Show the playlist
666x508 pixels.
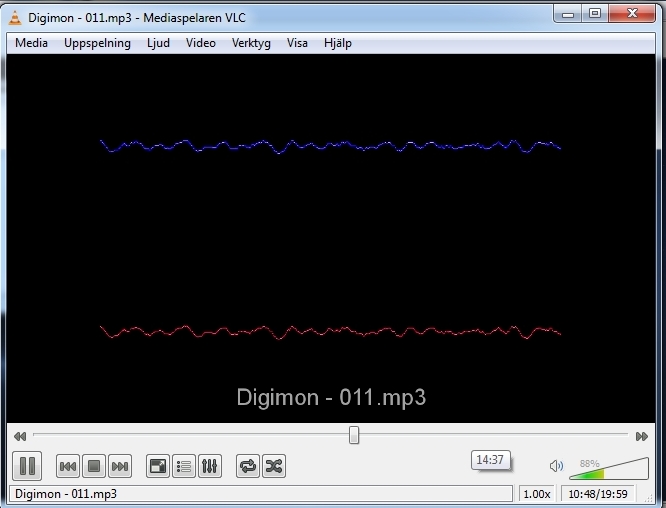[184, 466]
